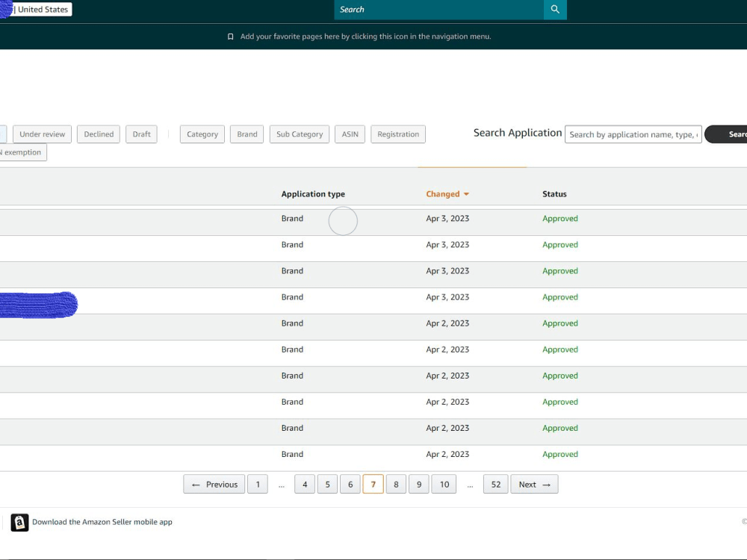Focus the top Search field
Viewport: 747px width, 560px height.
pyautogui.click(x=438, y=10)
